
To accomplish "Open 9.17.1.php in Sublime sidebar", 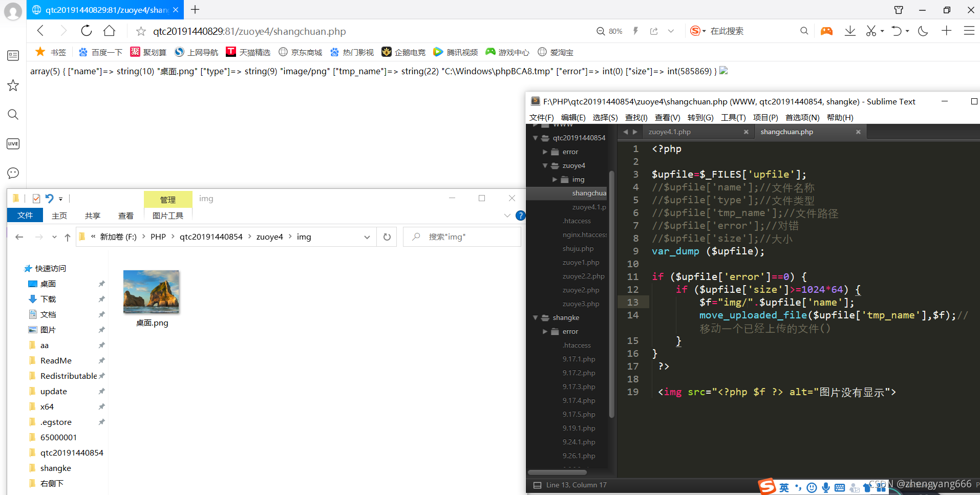I will 579,359.
